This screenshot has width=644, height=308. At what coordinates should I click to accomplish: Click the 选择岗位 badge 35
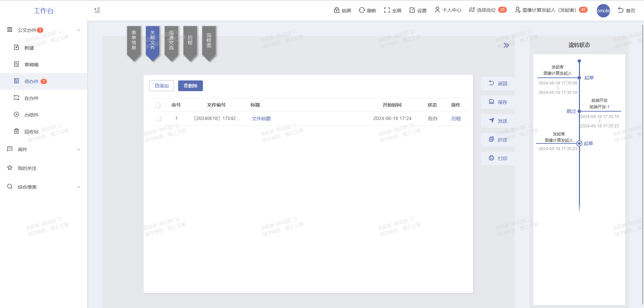[x=502, y=10]
